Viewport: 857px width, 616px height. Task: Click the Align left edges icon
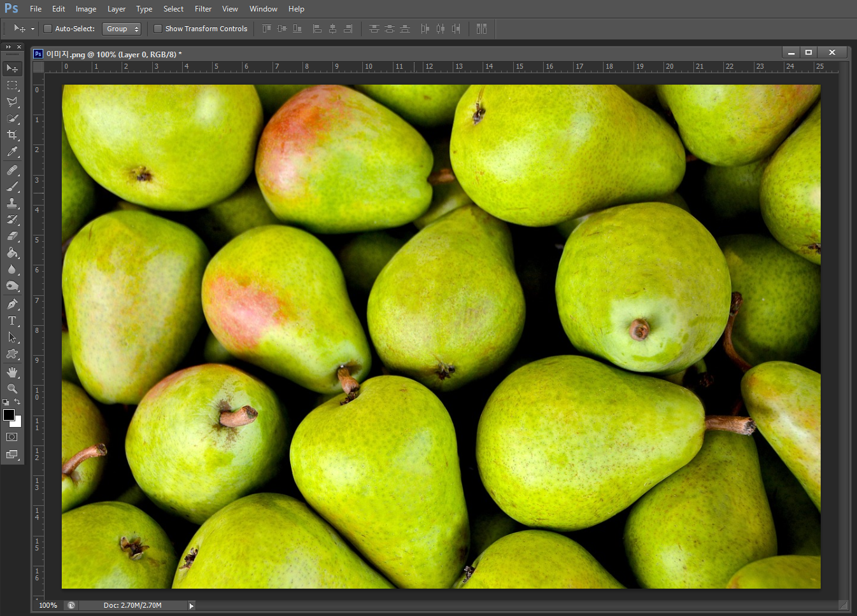pyautogui.click(x=317, y=29)
